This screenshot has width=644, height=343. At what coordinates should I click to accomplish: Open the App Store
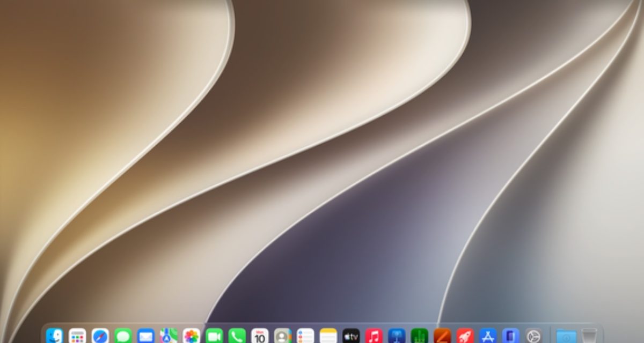pos(488,336)
